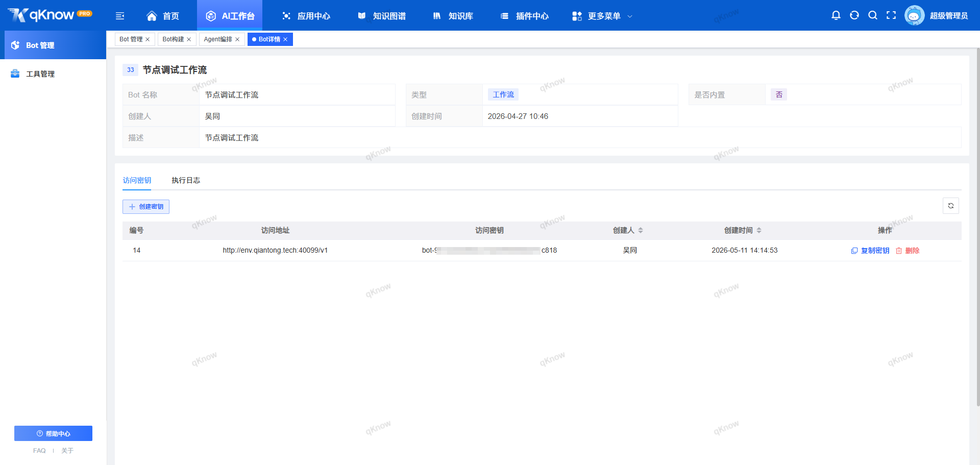Switch to the 访问密钥 tab
Image resolution: width=980 pixels, height=465 pixels.
click(x=137, y=180)
